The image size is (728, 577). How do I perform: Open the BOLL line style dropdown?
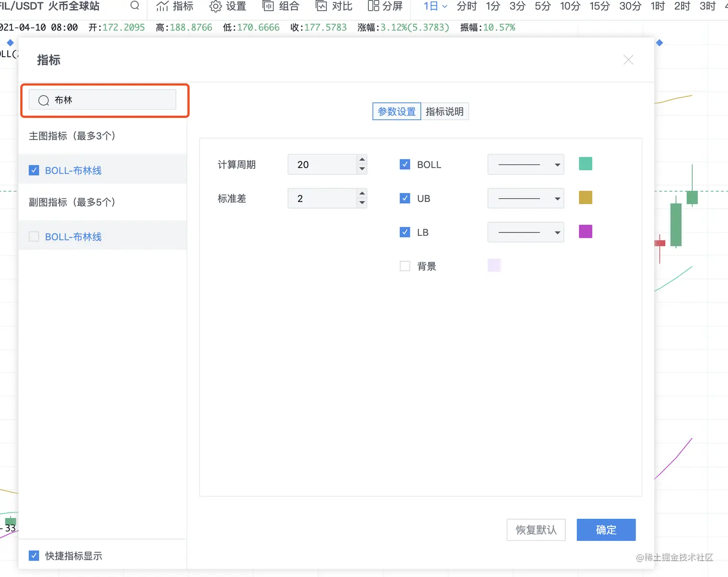click(x=525, y=164)
